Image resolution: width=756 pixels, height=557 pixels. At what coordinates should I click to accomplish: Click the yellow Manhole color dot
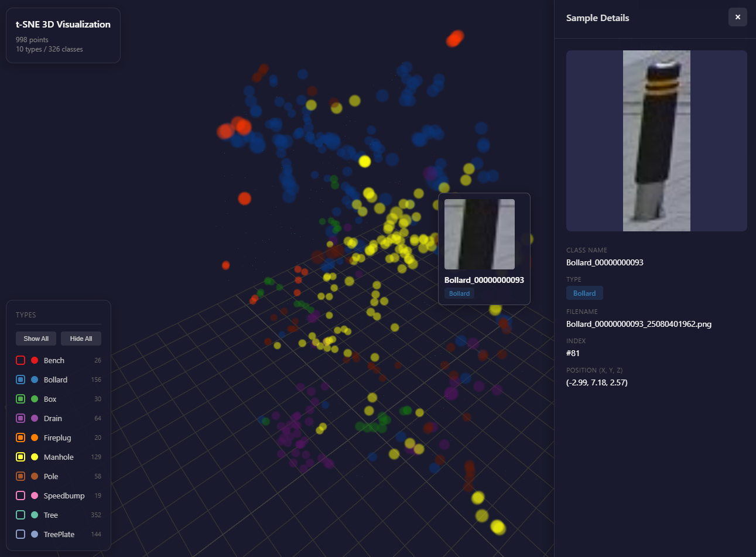pos(35,457)
